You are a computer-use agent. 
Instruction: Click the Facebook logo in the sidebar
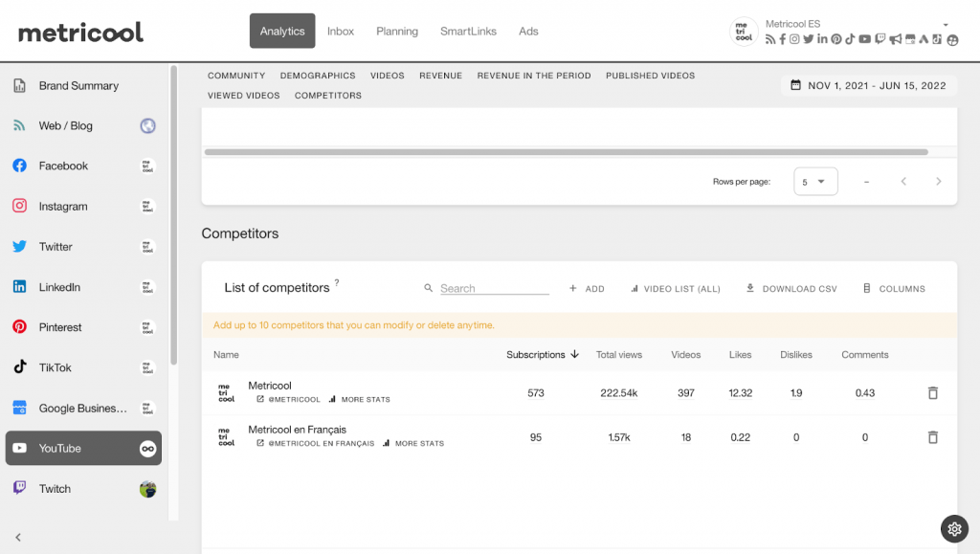click(19, 166)
